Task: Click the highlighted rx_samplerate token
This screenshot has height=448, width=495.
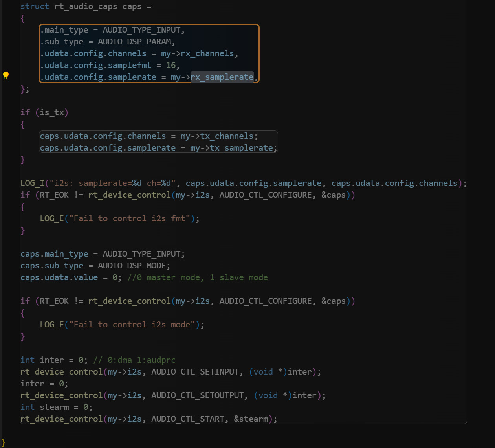Action: coord(222,77)
